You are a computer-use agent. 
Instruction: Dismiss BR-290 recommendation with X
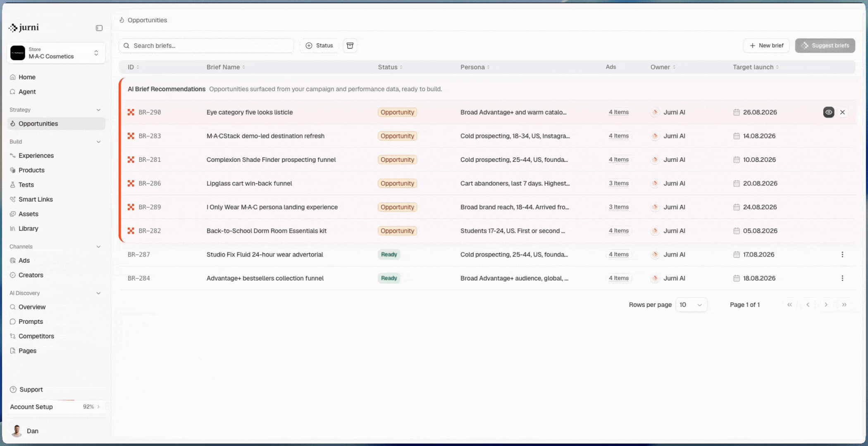(x=842, y=112)
